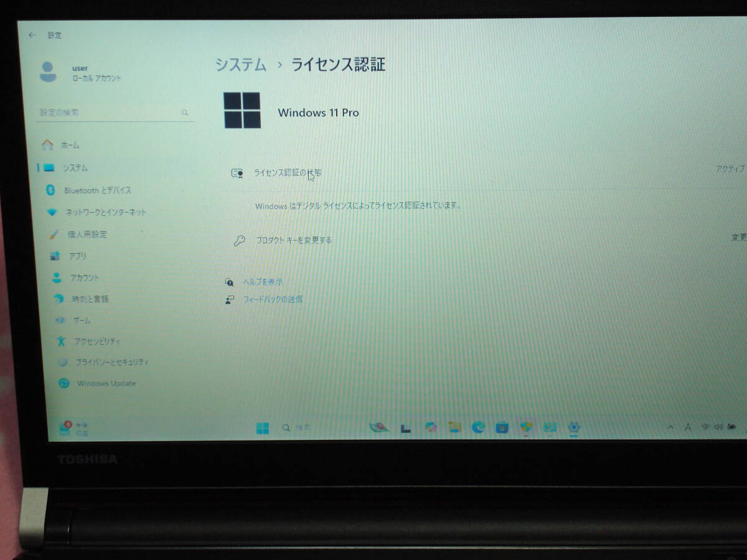Show hidden system tray icons
The height and width of the screenshot is (560, 747).
pos(670,427)
